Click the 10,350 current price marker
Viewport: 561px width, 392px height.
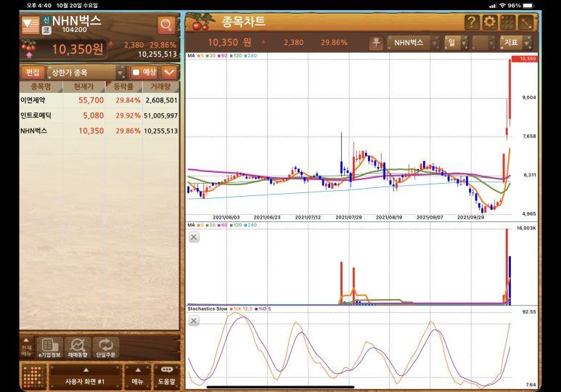click(524, 59)
